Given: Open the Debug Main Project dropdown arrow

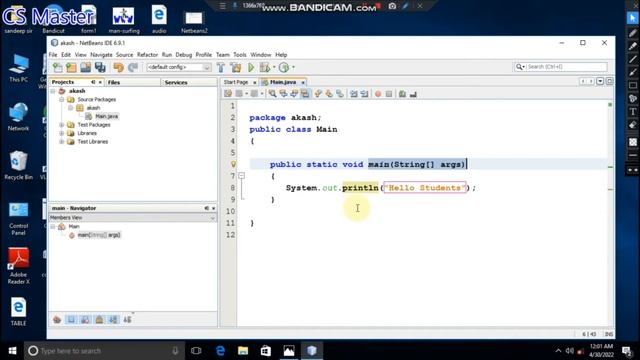Looking at the screenshot, I should pos(274,67).
